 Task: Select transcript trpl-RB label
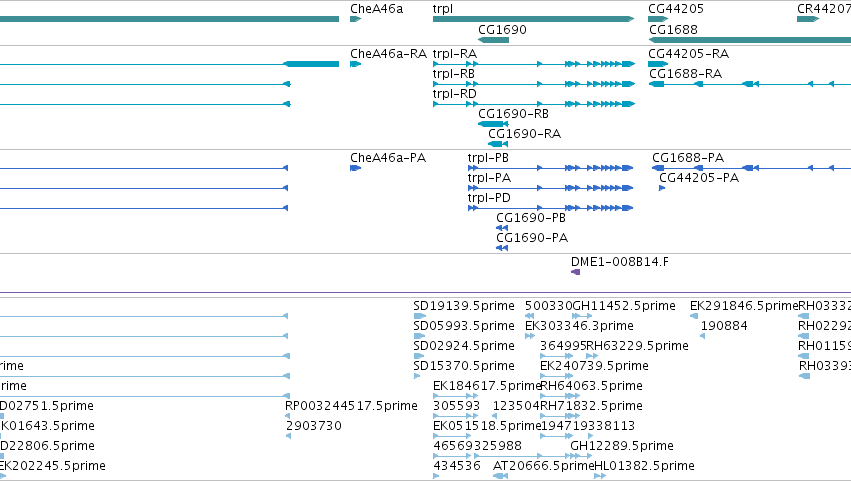pos(454,74)
